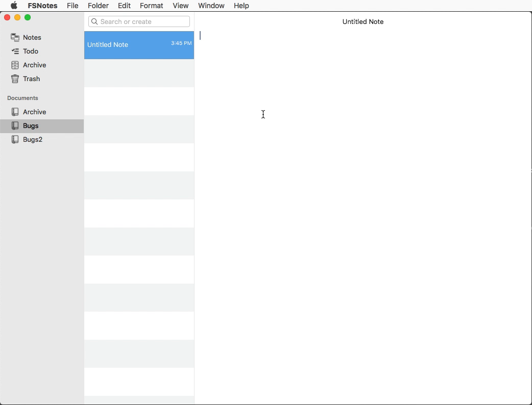Screen dimensions: 532x405
Task: Open the Folder menu
Action: (x=98, y=6)
